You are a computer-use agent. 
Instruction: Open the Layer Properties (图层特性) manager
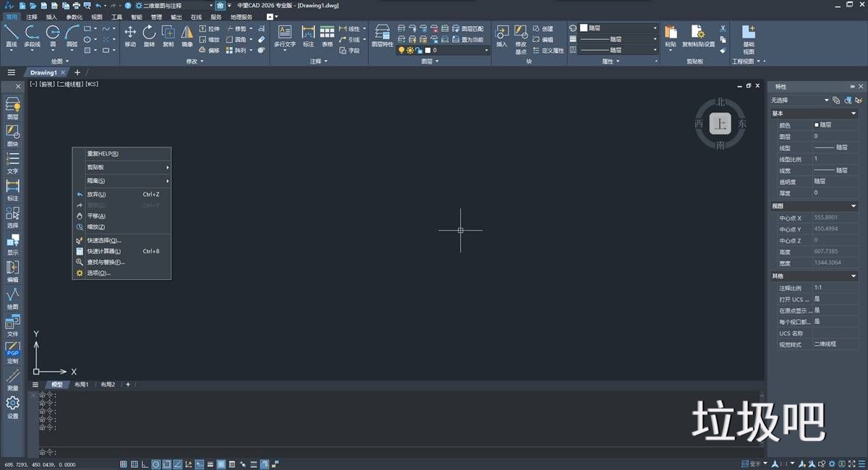coord(383,35)
